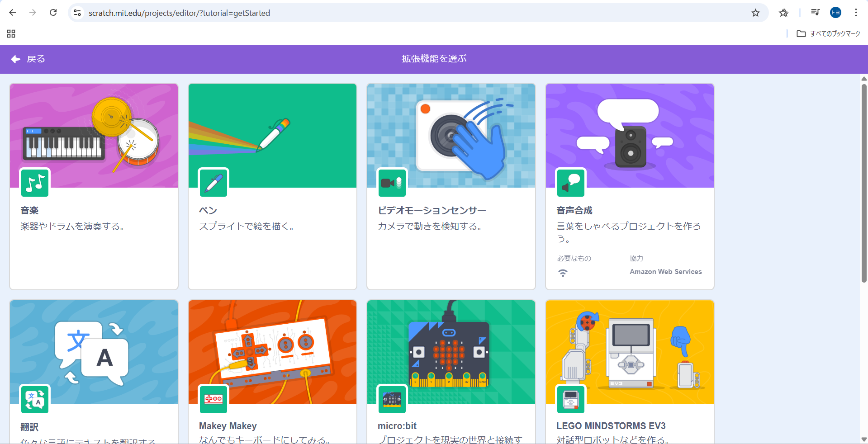This screenshot has width=868, height=444.
Task: Select the ビデオモーションセンサー extension title
Action: (432, 211)
